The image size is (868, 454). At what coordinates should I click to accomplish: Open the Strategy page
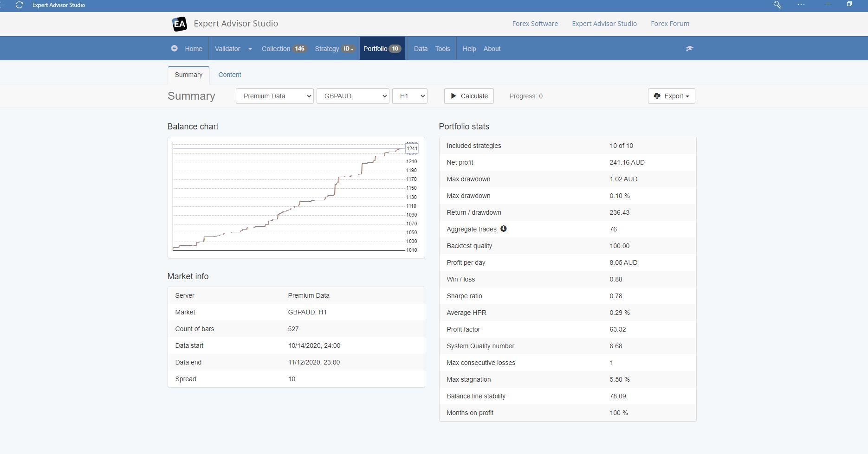click(327, 49)
